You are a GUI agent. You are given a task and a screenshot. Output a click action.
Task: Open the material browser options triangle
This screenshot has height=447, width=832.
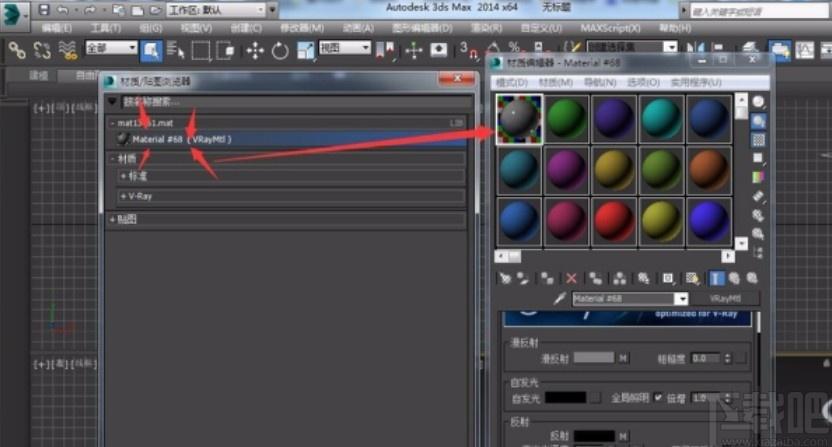[112, 101]
